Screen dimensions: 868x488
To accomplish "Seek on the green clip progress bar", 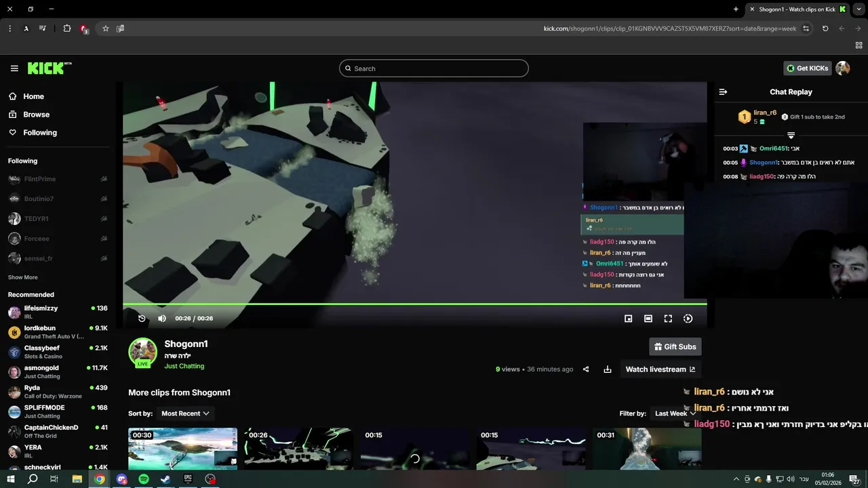I will tap(414, 304).
